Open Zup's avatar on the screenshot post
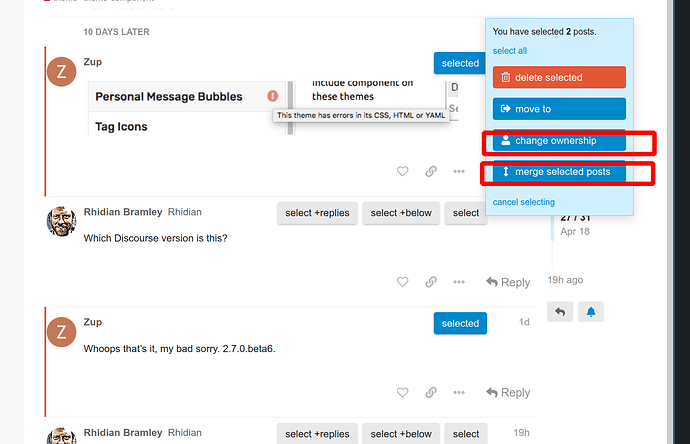The width and height of the screenshot is (690, 444). coord(62,71)
